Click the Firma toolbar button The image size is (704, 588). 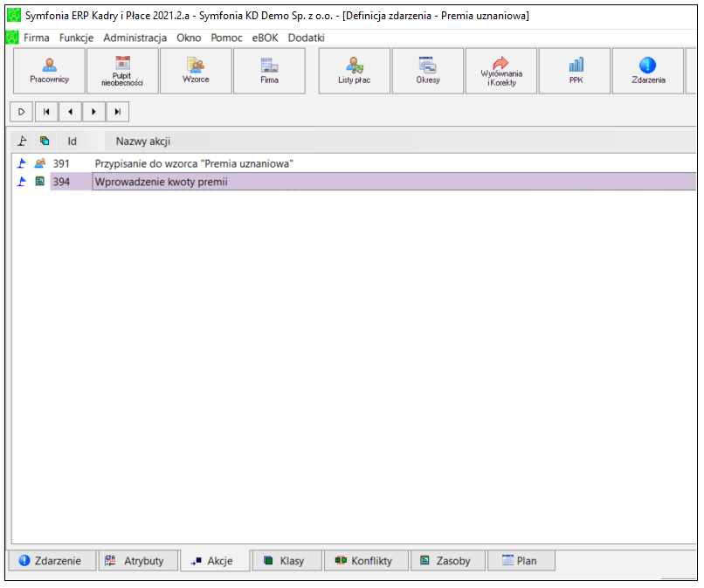click(269, 71)
